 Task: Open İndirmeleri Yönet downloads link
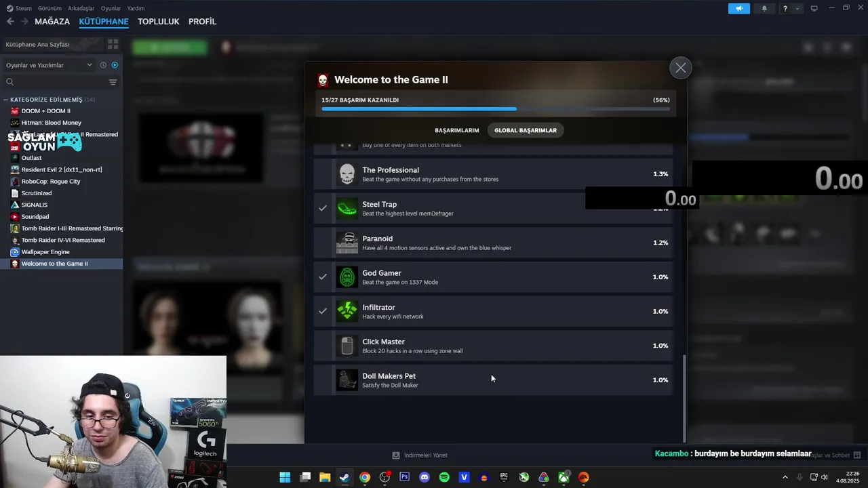[420, 455]
